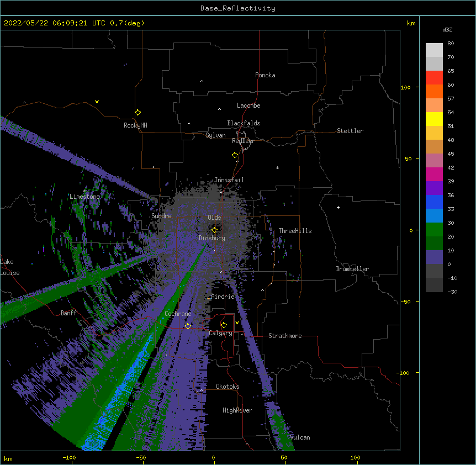Click the green 30 dBZ legend swatch
This screenshot has width=476, height=465.
(434, 230)
